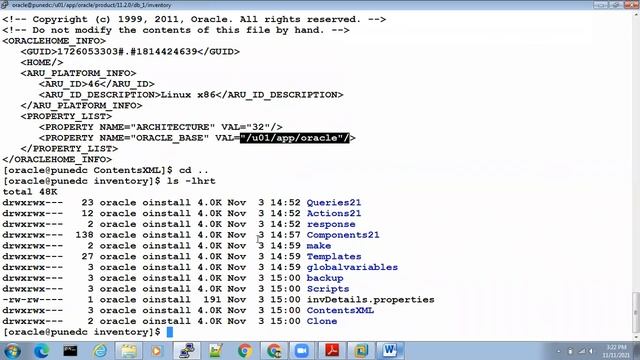Click the response directory name
640x360 pixels.
(331, 224)
